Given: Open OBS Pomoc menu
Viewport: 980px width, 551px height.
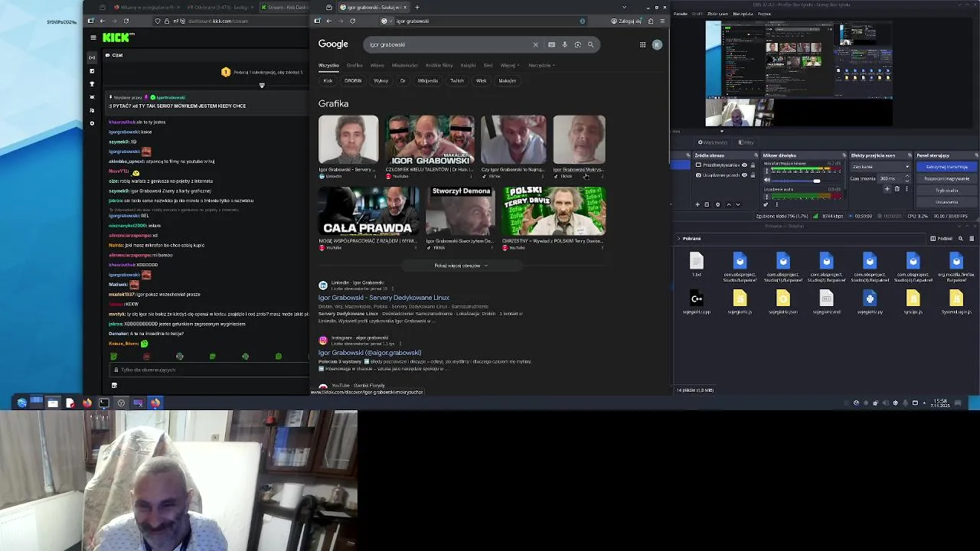Looking at the screenshot, I should point(764,14).
